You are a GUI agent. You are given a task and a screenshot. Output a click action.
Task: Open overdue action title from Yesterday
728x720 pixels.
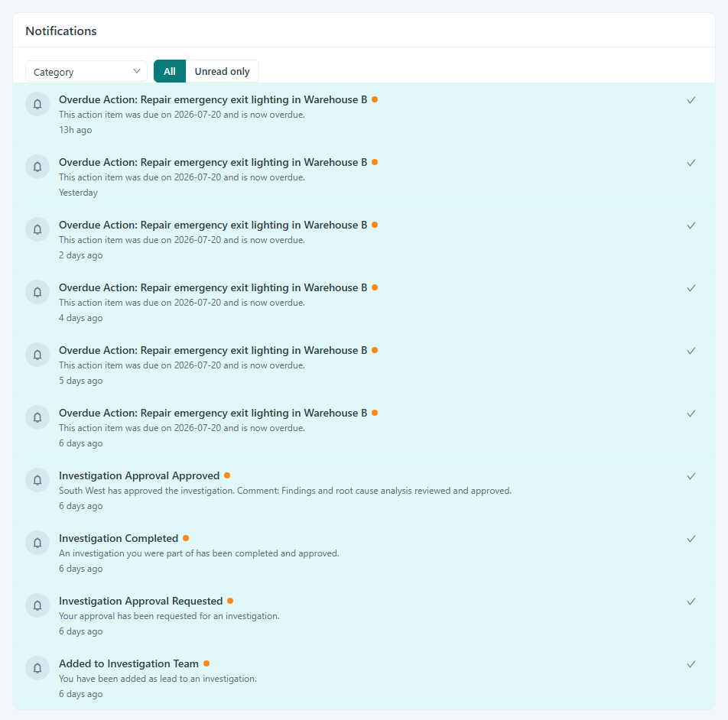point(213,162)
